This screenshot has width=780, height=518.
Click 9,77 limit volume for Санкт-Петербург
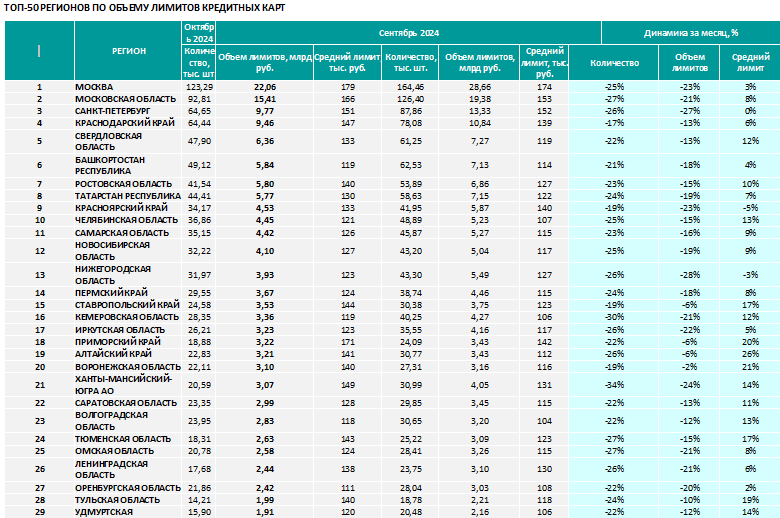pyautogui.click(x=265, y=111)
